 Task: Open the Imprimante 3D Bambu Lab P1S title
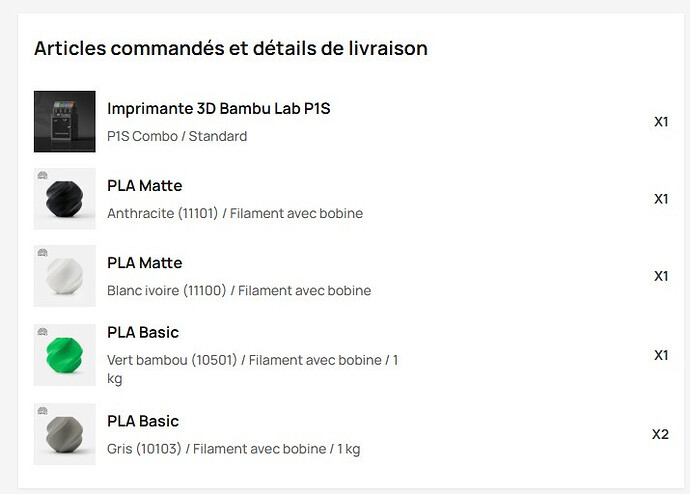[x=218, y=108]
